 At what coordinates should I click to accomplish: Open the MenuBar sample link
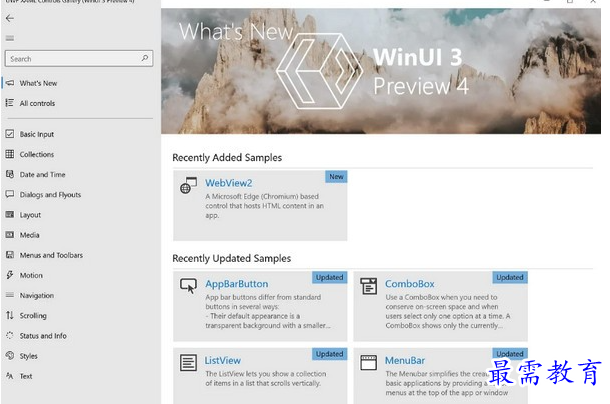(405, 360)
